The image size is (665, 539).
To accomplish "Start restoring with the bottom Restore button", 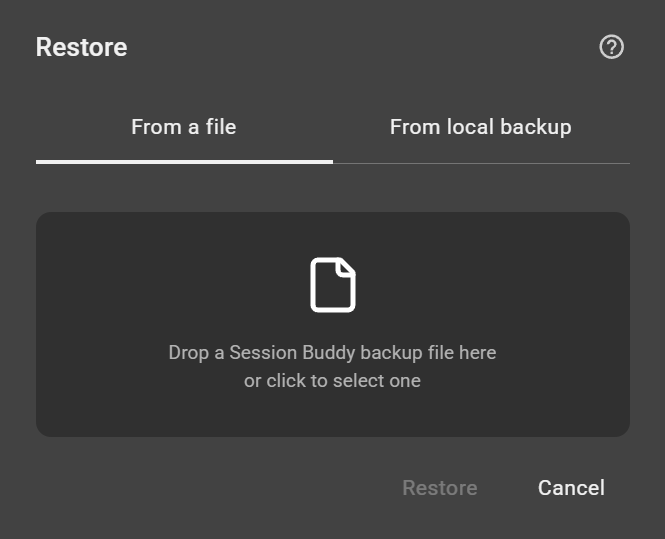I will pyautogui.click(x=440, y=488).
